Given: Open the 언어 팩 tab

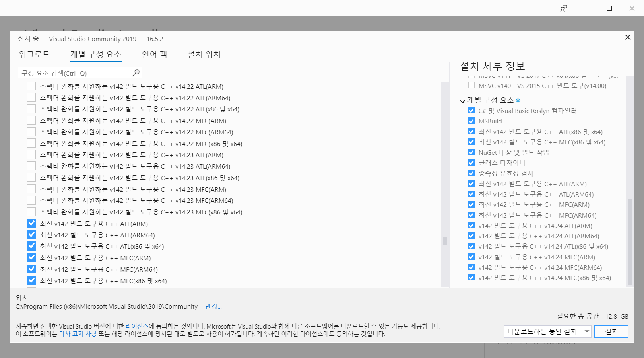Looking at the screenshot, I should tap(155, 54).
